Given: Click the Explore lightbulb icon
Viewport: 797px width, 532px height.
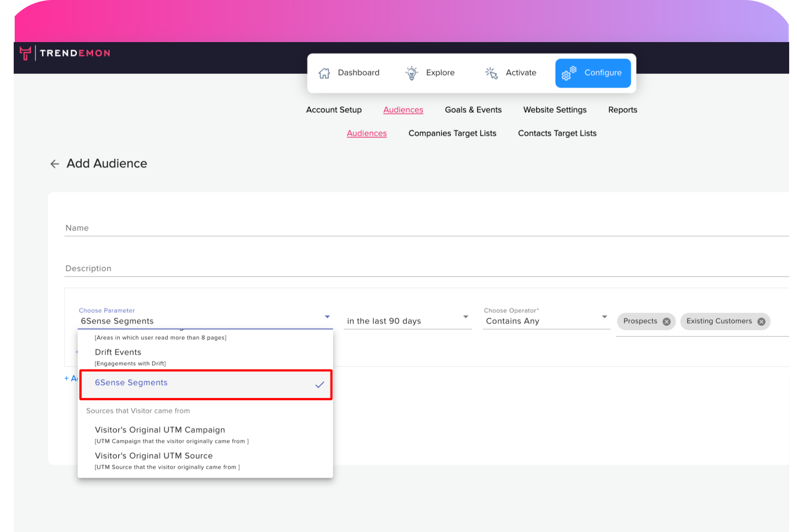Looking at the screenshot, I should click(x=412, y=73).
